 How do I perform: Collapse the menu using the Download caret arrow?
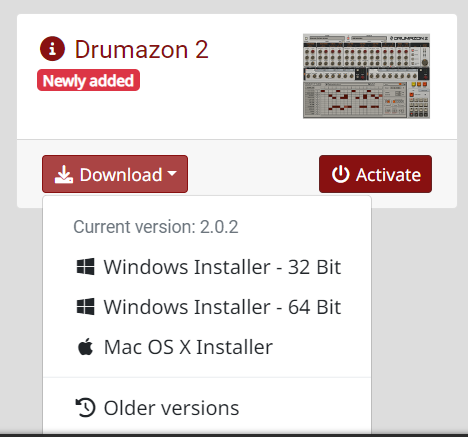pyautogui.click(x=172, y=173)
